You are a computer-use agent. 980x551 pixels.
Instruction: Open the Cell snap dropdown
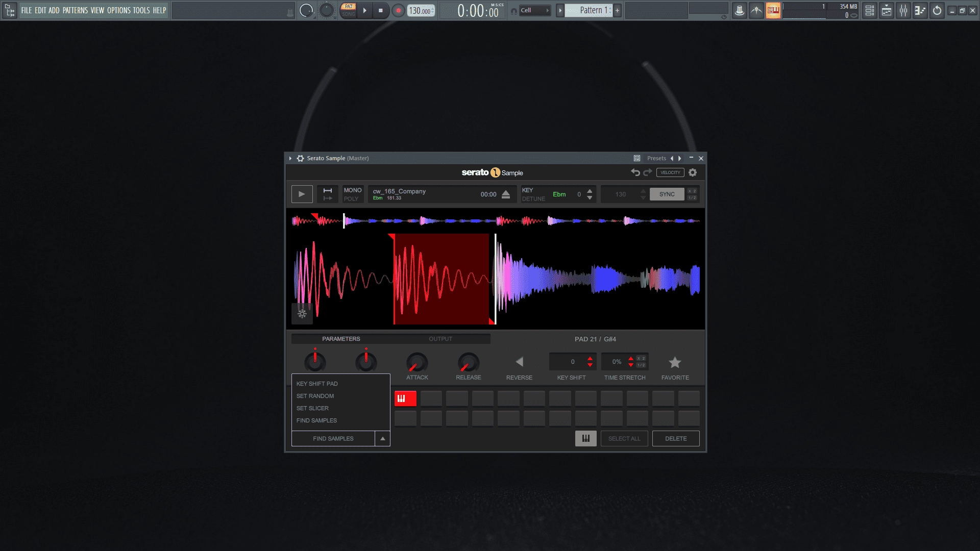pos(535,10)
